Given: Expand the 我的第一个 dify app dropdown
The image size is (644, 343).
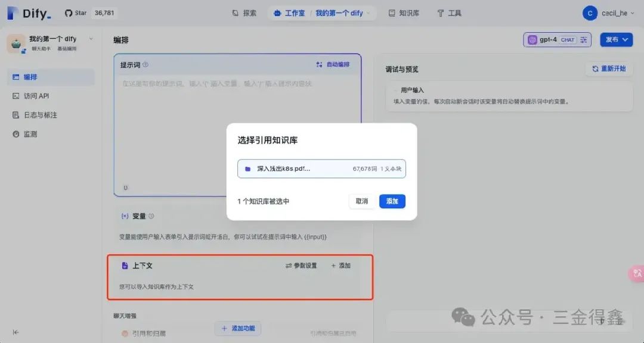Looking at the screenshot, I should [91, 38].
